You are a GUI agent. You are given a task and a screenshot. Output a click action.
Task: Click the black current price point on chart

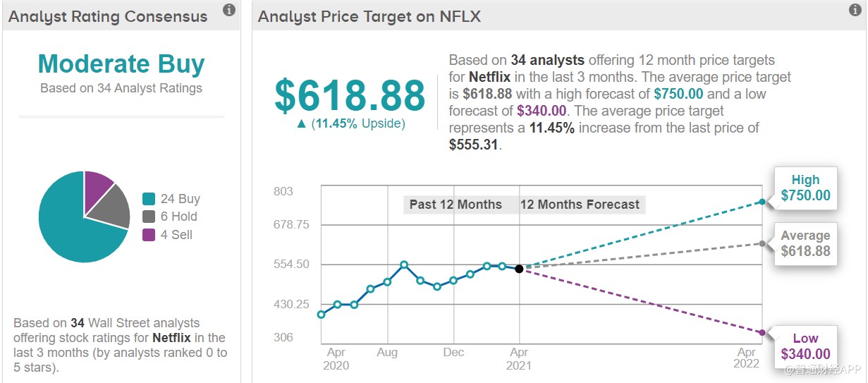click(x=519, y=269)
